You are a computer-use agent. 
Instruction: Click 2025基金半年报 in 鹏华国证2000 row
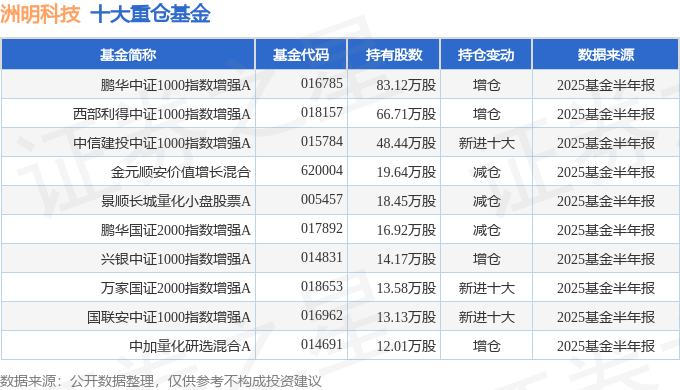(x=606, y=230)
